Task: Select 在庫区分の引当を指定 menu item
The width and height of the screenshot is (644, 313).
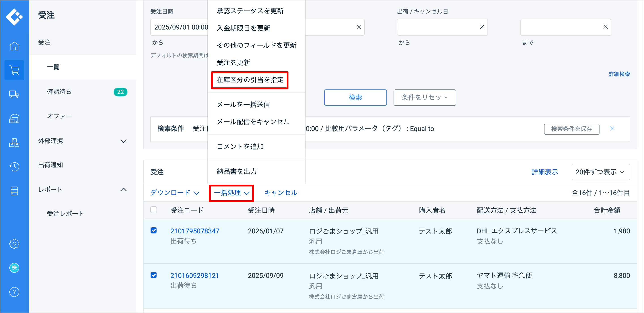Action: pos(250,80)
